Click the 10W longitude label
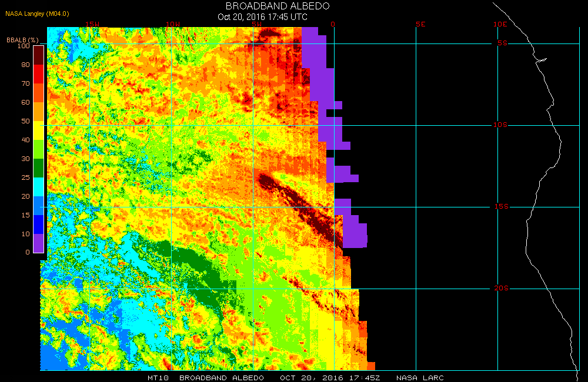The height and width of the screenshot is (382, 588). (173, 24)
